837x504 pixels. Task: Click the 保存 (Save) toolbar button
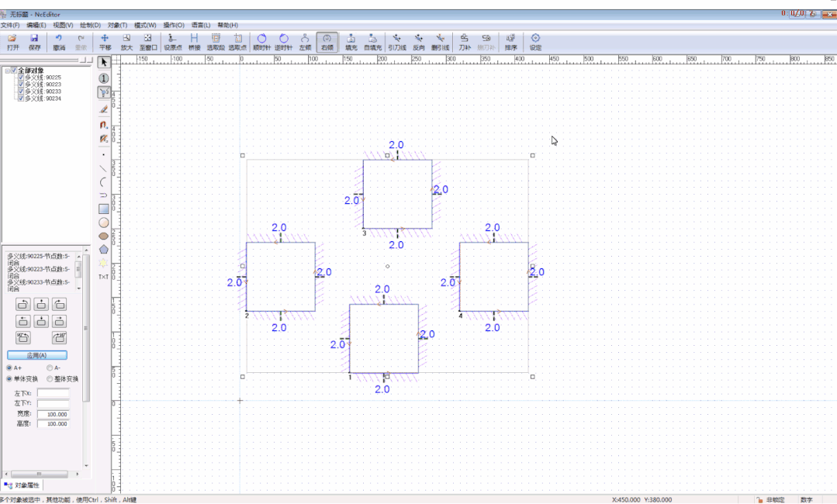click(34, 42)
